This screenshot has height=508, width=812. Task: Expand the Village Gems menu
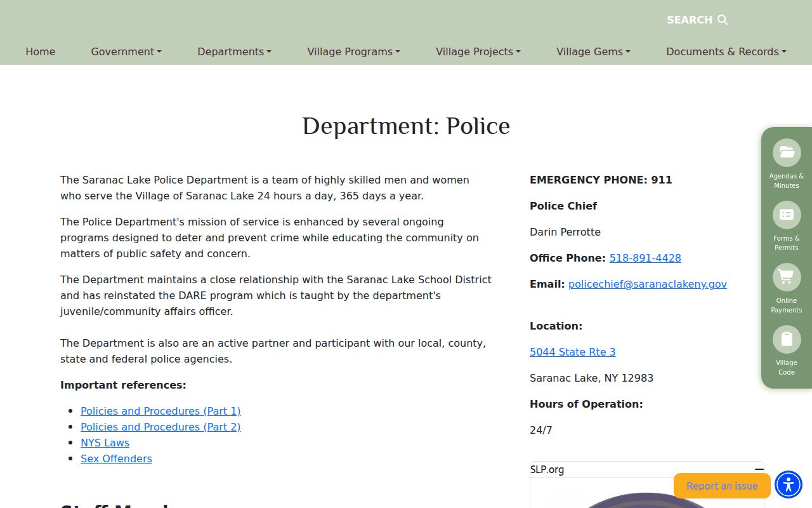click(x=593, y=51)
